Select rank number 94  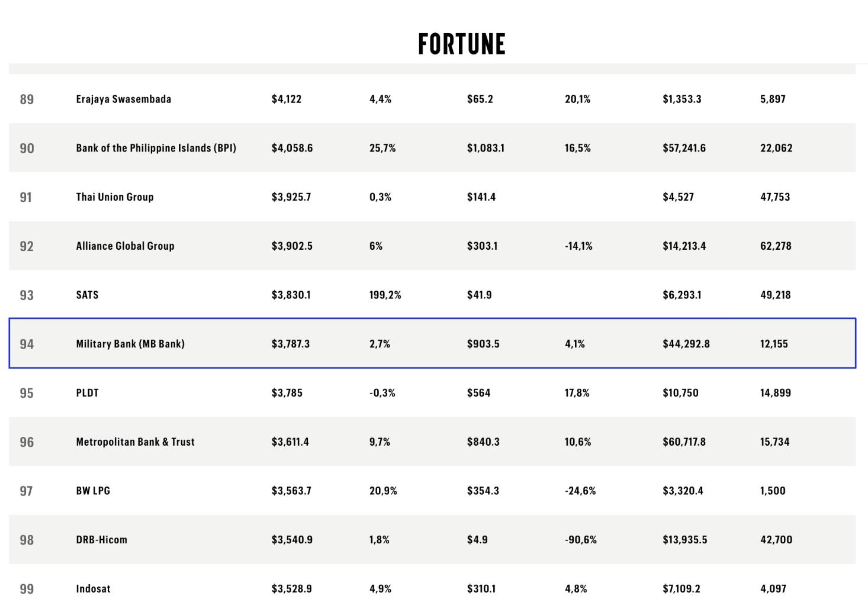click(27, 344)
